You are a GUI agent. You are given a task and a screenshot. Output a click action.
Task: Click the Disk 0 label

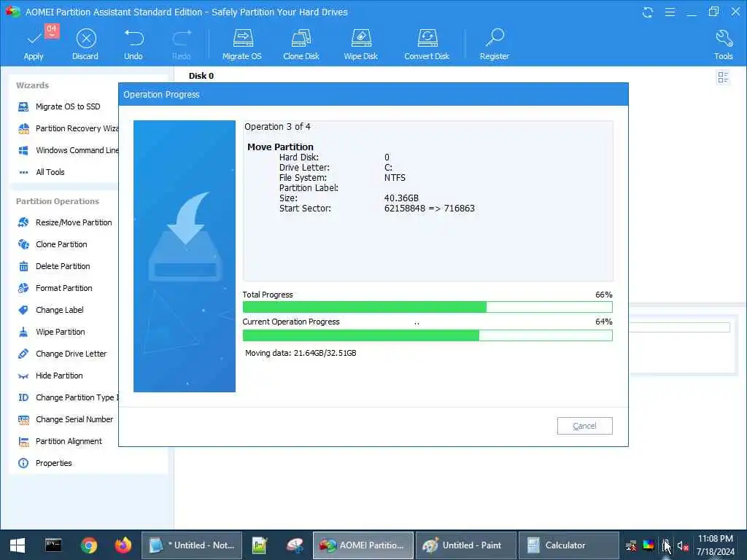pyautogui.click(x=201, y=76)
